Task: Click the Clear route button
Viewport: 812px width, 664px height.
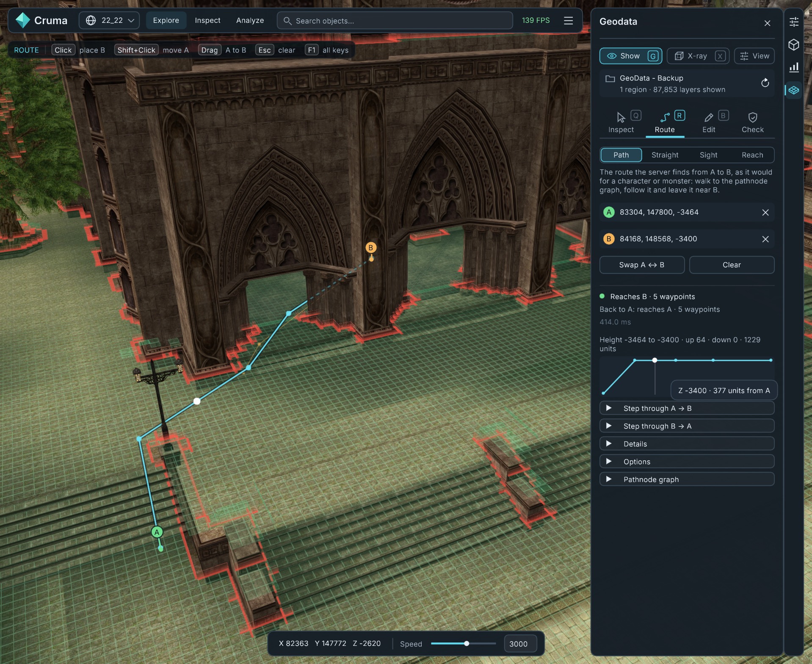Action: tap(732, 265)
